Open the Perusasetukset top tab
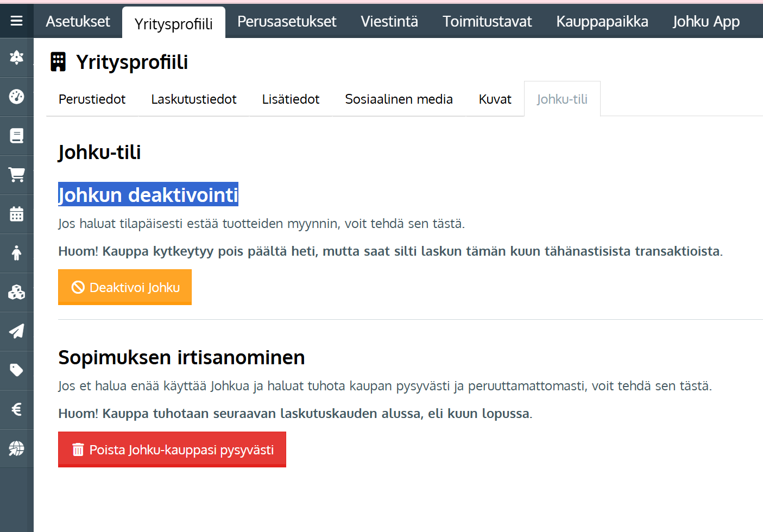Screen dimensions: 763x532 287,22
